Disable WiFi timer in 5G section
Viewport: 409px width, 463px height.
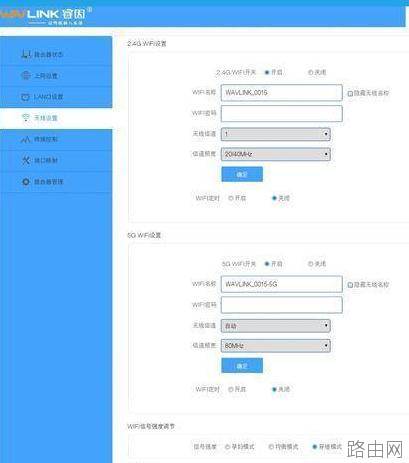point(274,389)
